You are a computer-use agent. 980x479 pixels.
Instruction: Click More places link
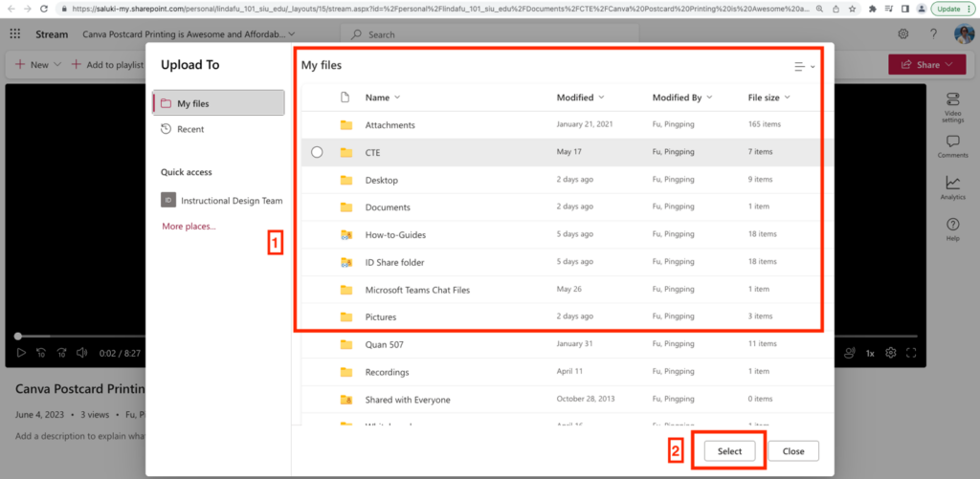tap(189, 226)
